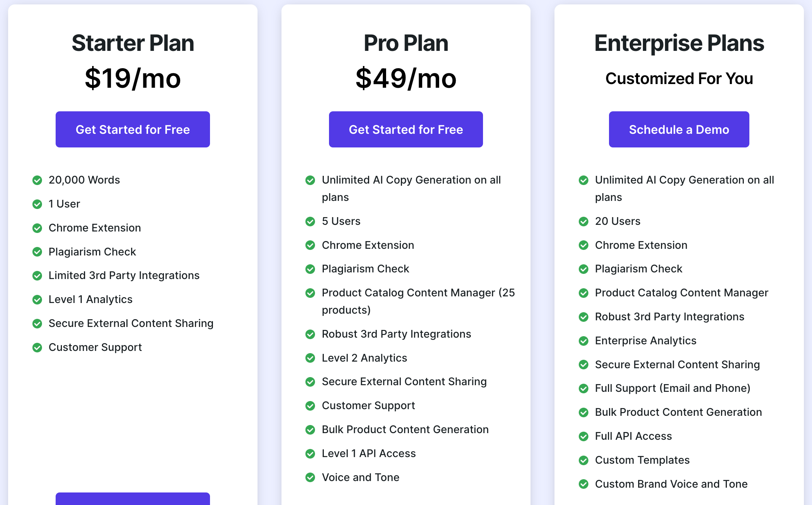Click the checkmark icon next to 1 User

click(37, 204)
